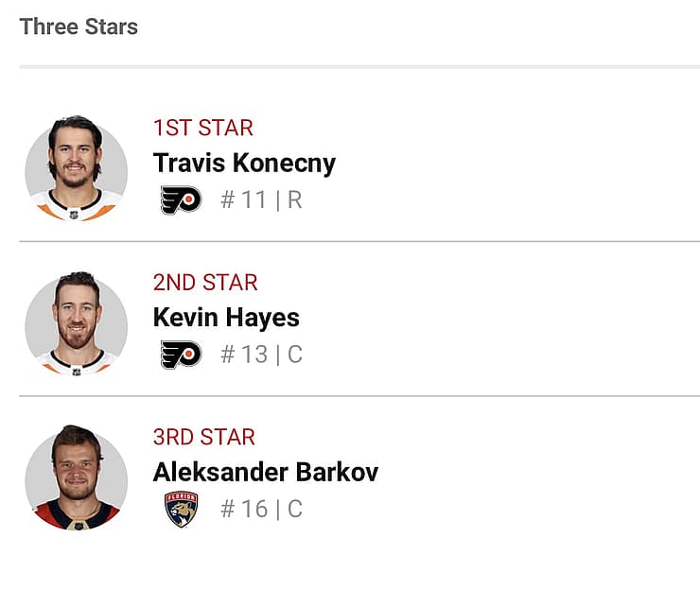Select jersey number 13 text
The image size is (700, 607).
[244, 355]
